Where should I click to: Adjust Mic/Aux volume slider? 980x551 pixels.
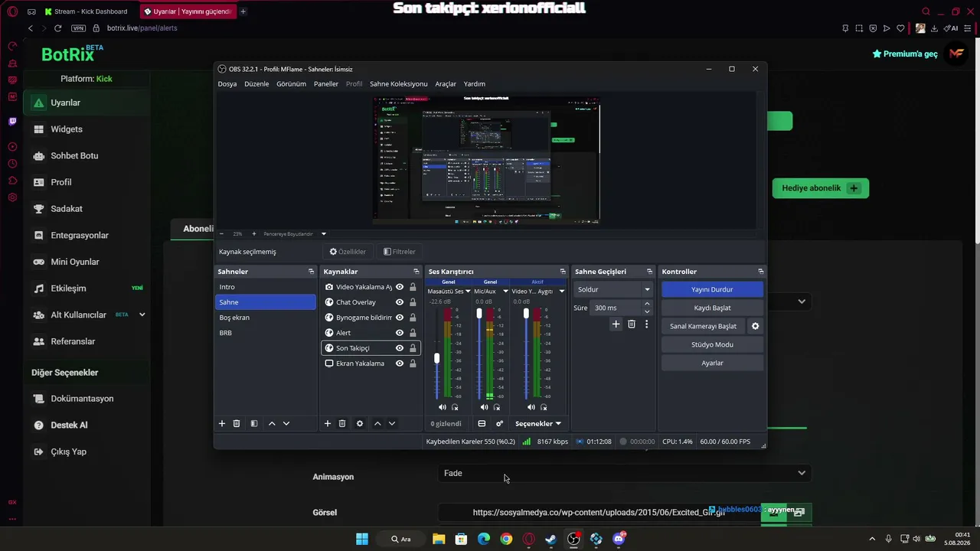pyautogui.click(x=479, y=314)
